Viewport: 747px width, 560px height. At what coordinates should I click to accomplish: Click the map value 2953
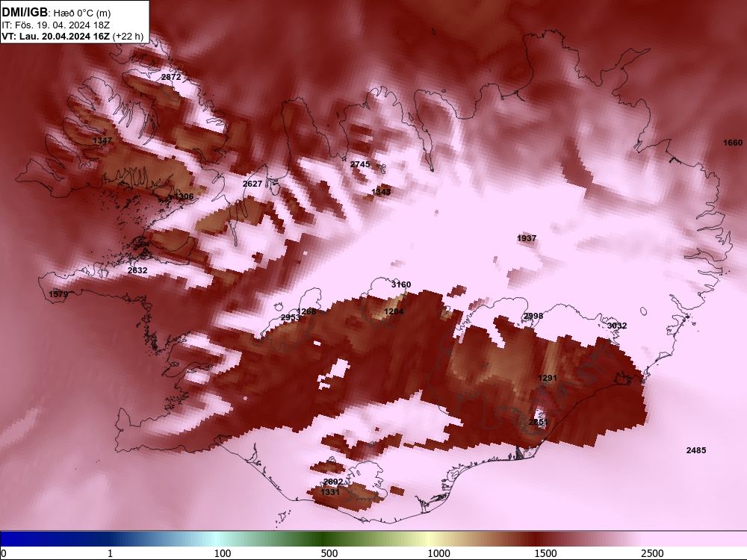click(290, 317)
